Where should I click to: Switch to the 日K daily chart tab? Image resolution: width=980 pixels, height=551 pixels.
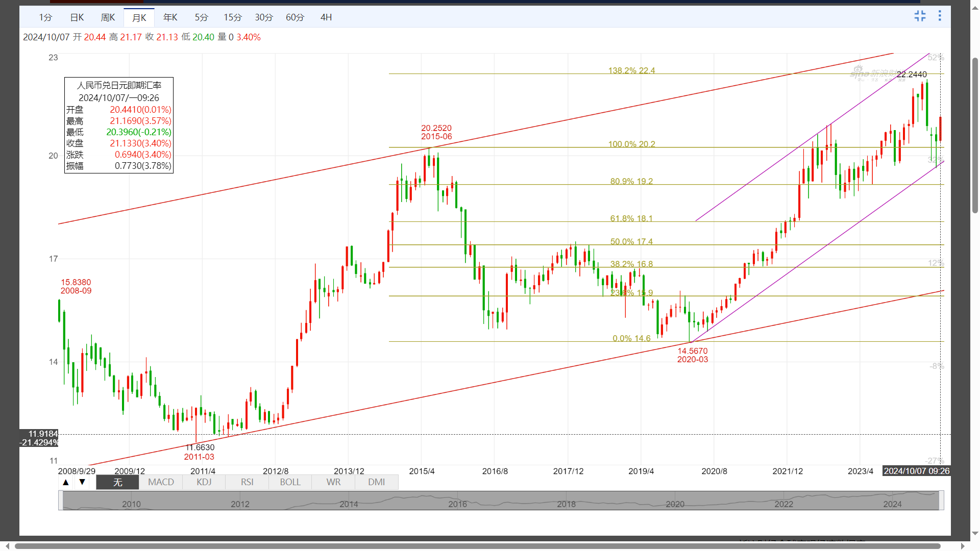[x=77, y=17]
